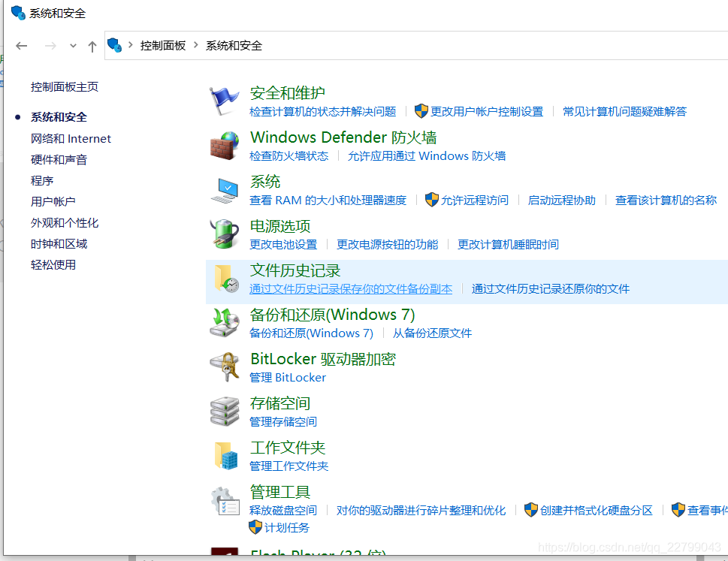This screenshot has width=728, height=561.
Task: Click 管理工作文件夹 link
Action: pyautogui.click(x=288, y=466)
